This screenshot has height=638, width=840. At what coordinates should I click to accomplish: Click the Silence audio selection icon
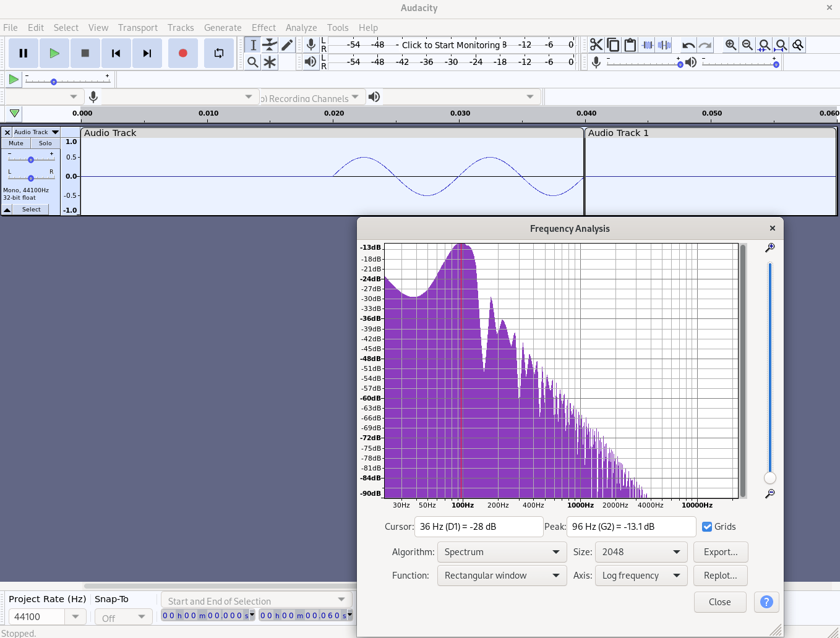pos(664,45)
